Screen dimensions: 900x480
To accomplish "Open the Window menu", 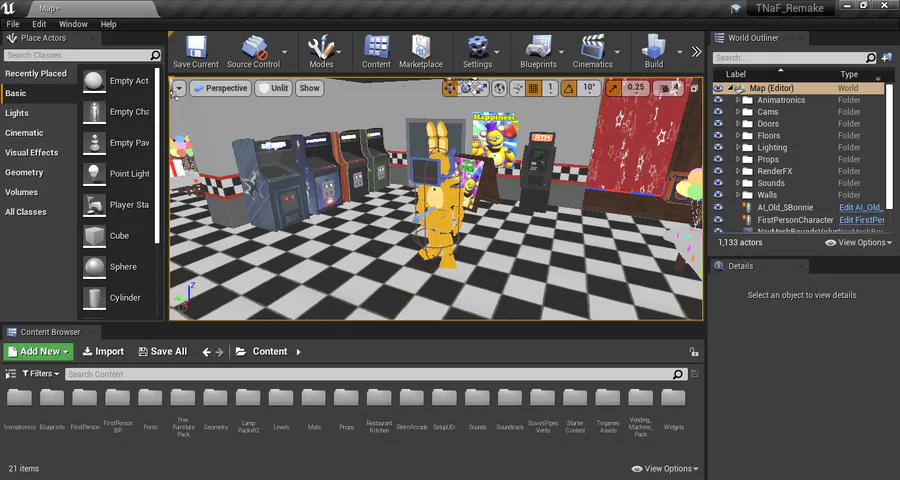I will (x=73, y=24).
